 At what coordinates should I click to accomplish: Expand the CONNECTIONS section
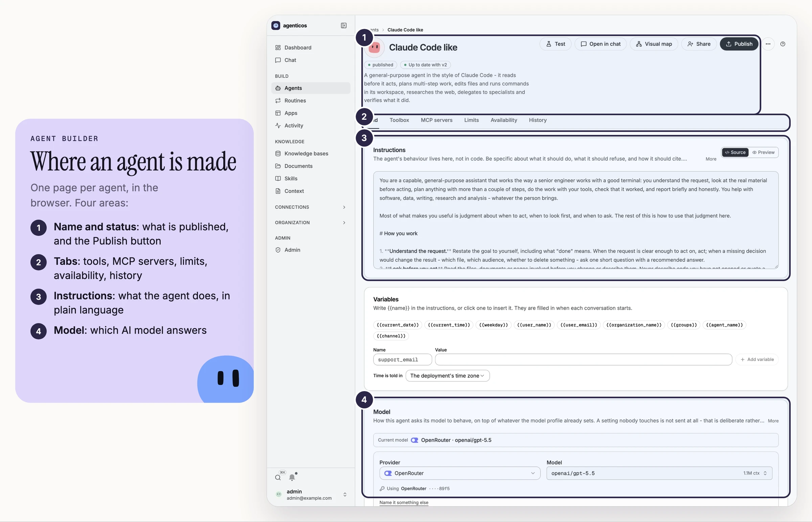311,207
